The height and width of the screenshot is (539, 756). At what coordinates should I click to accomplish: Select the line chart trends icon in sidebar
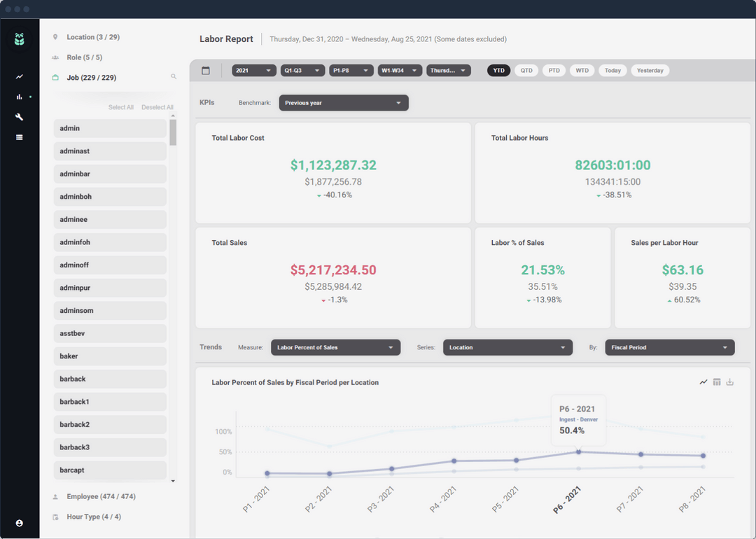[19, 76]
